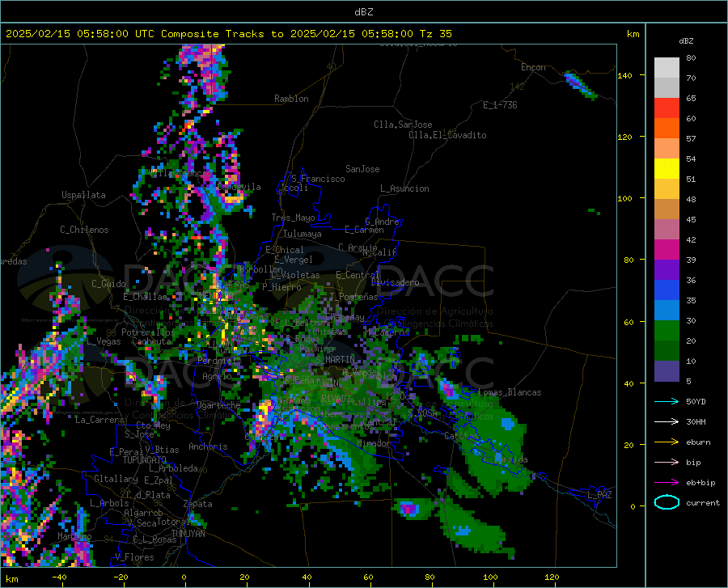Click the Ramblon place label
This screenshot has height=588, width=728.
(291, 99)
